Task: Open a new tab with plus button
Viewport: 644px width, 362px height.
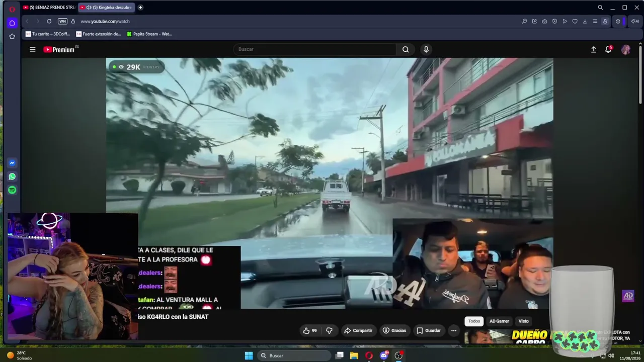Action: point(140,8)
